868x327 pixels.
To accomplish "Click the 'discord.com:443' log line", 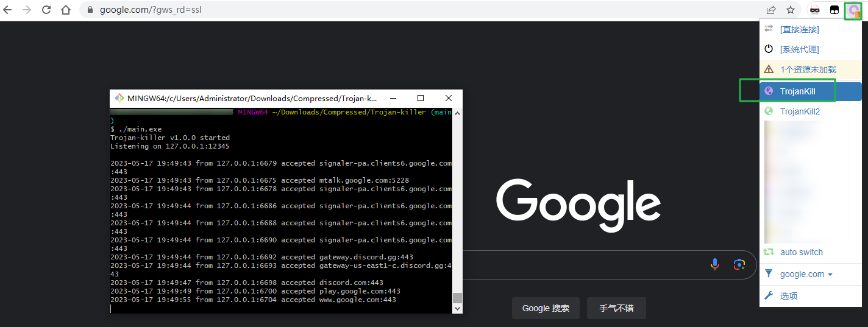I will pos(247,283).
